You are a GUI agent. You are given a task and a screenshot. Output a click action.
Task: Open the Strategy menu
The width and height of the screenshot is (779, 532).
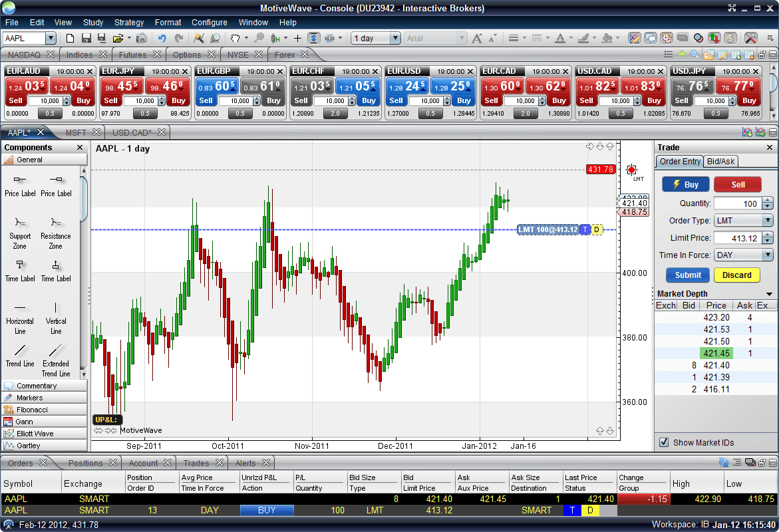tap(128, 23)
